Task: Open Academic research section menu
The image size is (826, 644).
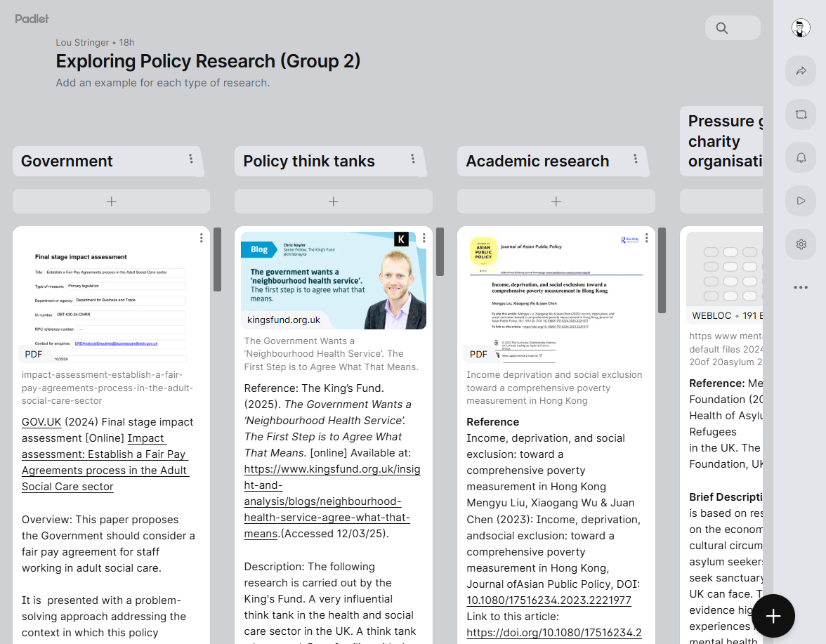Action: click(635, 159)
